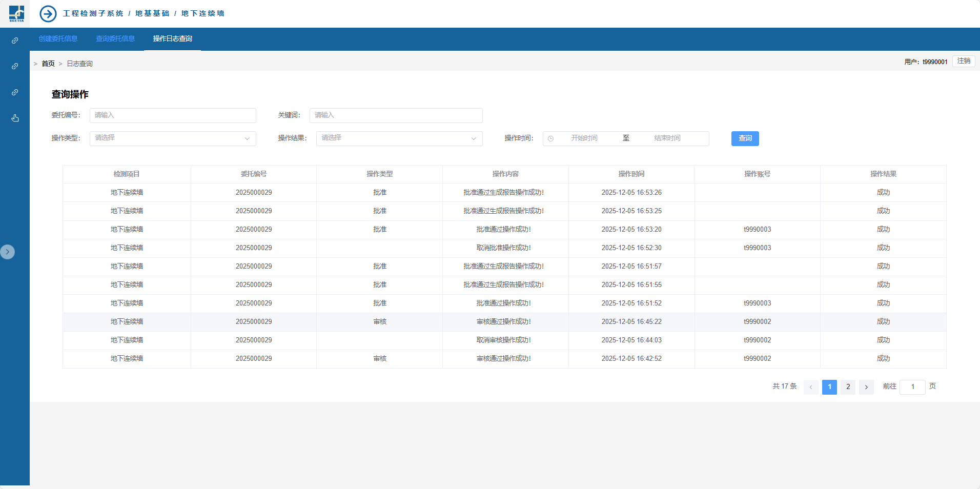Click the 开始时间 start date field
The image size is (980, 489).
[584, 138]
